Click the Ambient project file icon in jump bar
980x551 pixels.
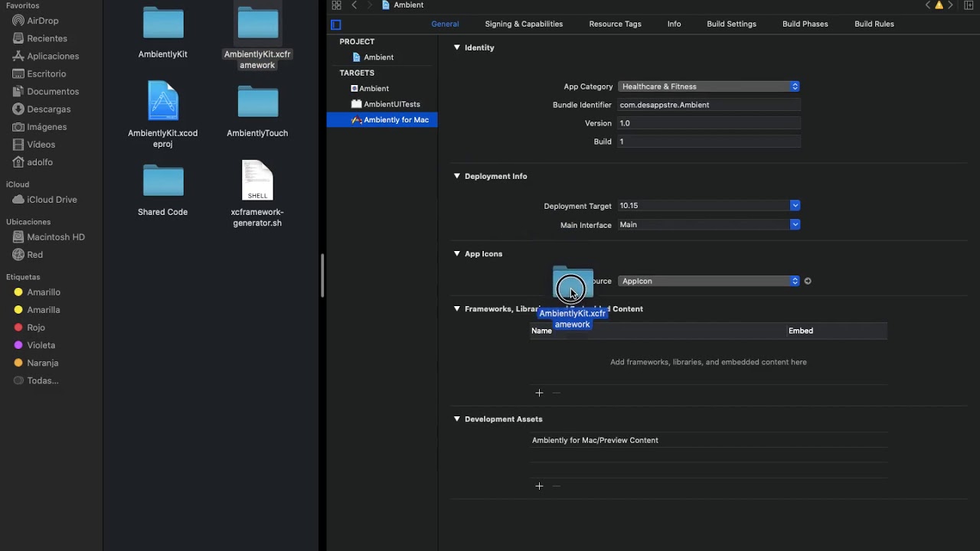point(387,5)
